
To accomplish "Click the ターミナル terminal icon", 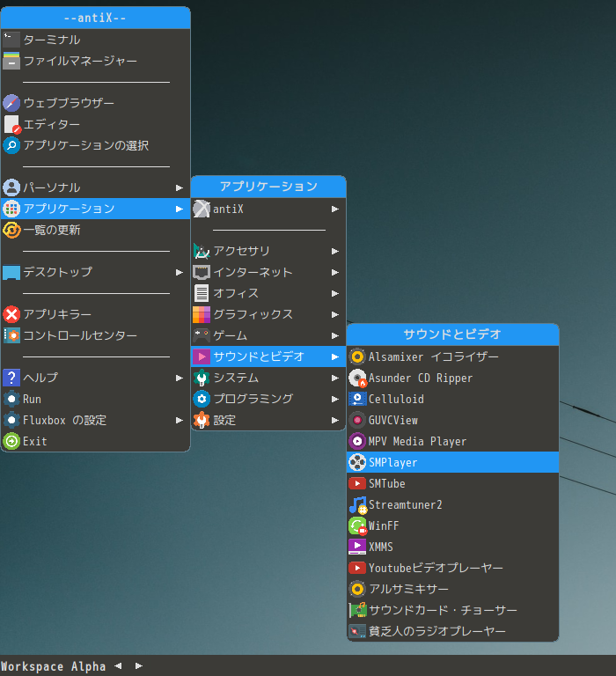I will [11, 40].
